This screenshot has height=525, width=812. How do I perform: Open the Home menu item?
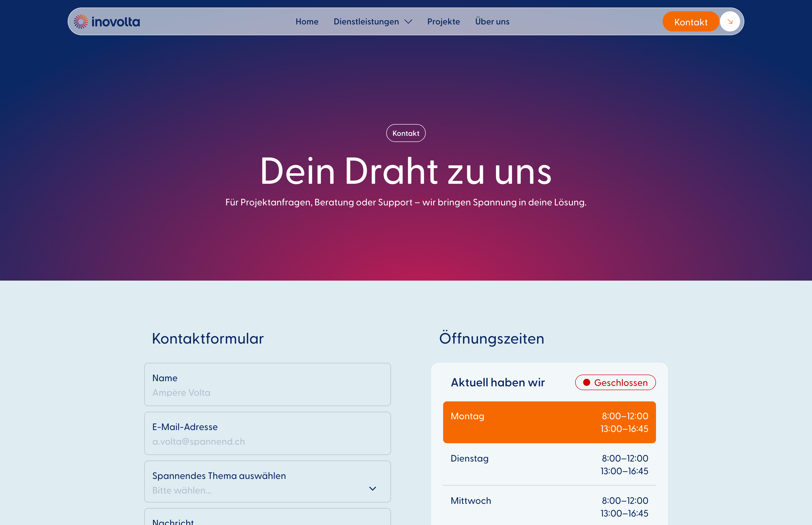[x=307, y=21]
